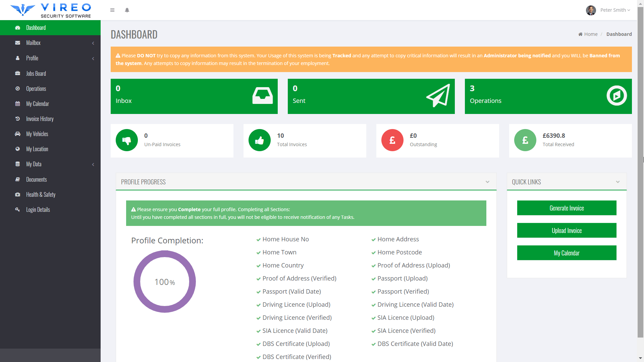Open the Jobs Board menu item
Image resolution: width=644 pixels, height=362 pixels.
[x=36, y=73]
